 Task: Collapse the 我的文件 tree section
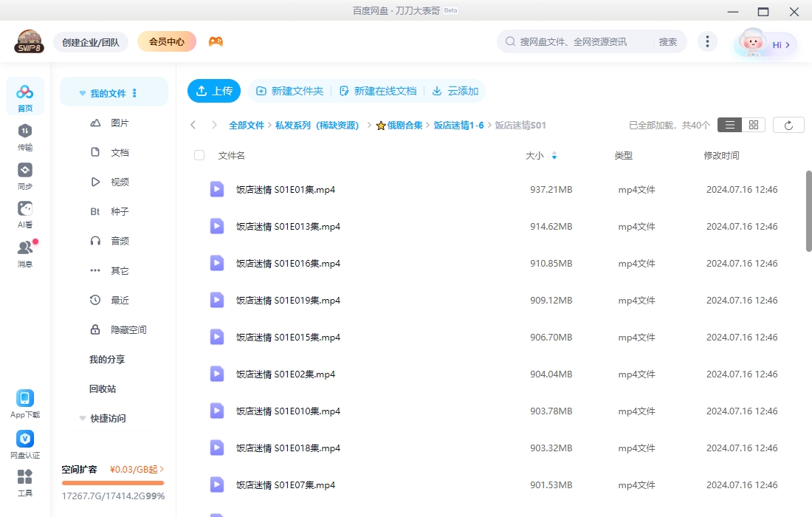pyautogui.click(x=83, y=94)
